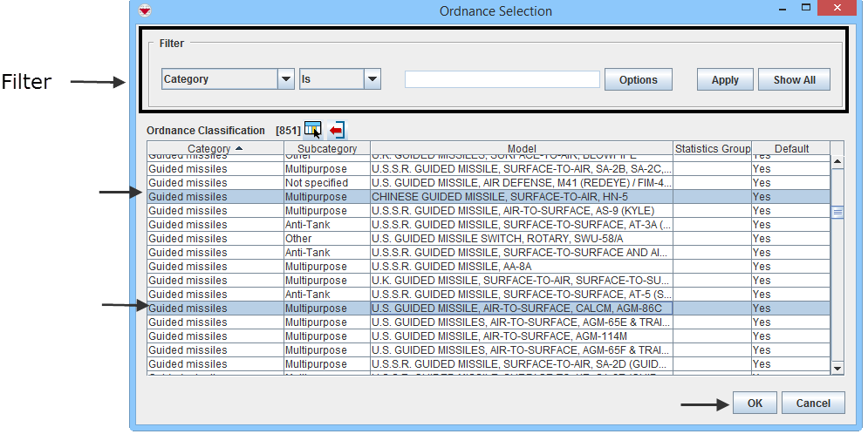
Task: Expand the 'Is' operator dropdown
Action: pos(372,79)
